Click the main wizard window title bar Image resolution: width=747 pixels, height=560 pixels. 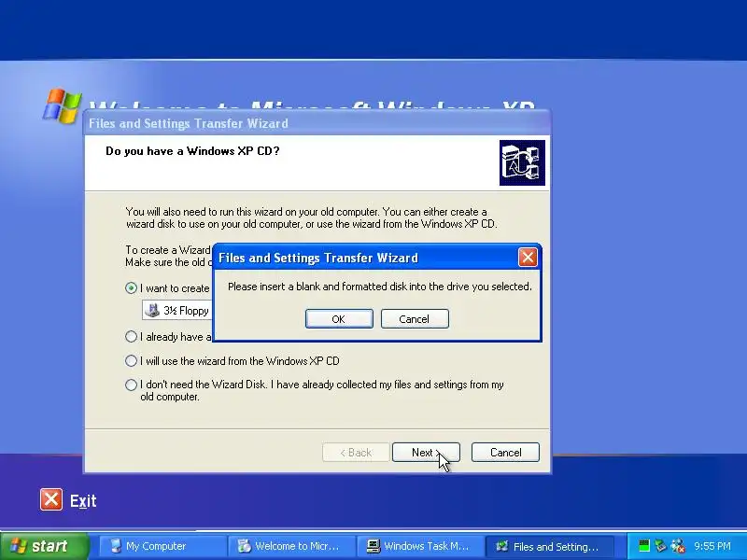pos(317,123)
